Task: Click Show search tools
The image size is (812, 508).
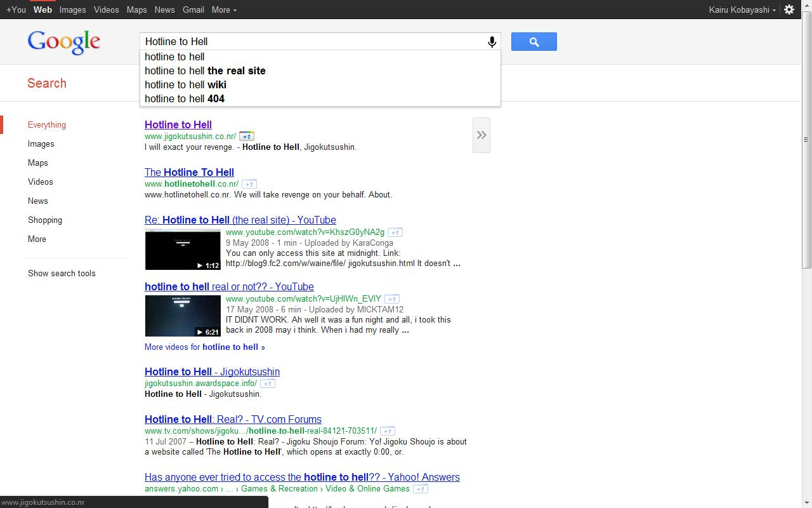Action: (62, 274)
